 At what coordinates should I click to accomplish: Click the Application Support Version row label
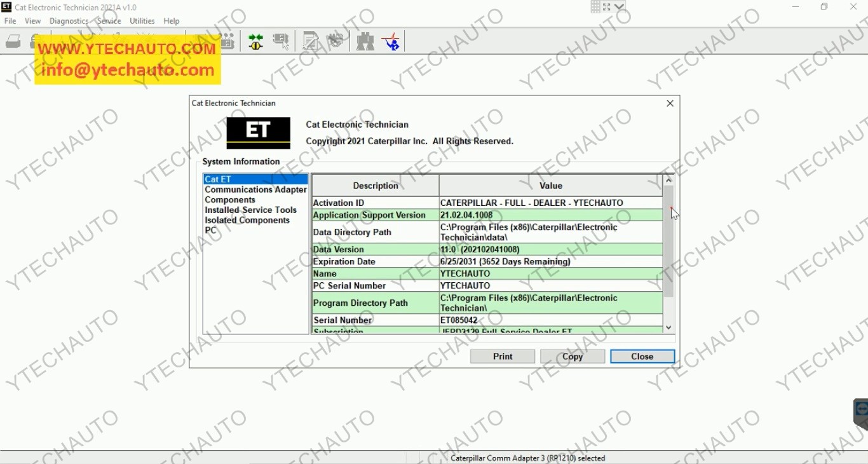(369, 215)
